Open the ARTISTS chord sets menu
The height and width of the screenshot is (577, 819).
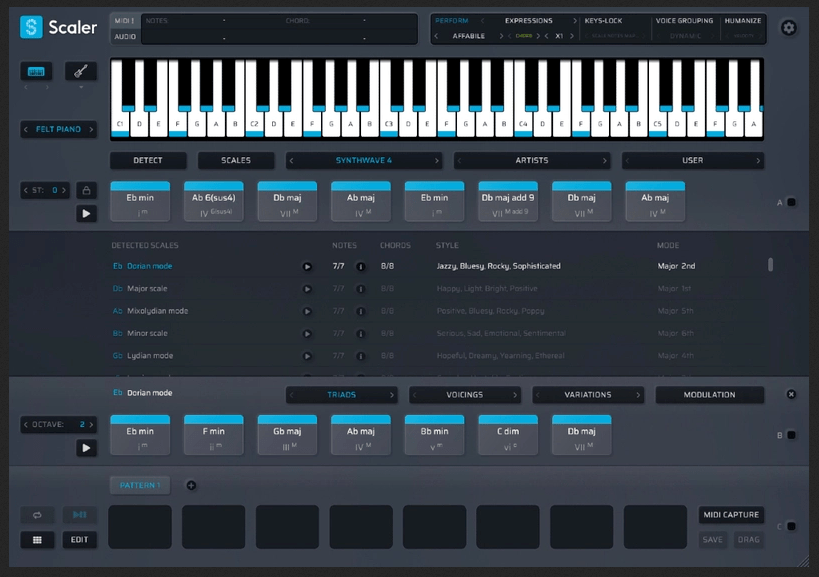(x=532, y=160)
